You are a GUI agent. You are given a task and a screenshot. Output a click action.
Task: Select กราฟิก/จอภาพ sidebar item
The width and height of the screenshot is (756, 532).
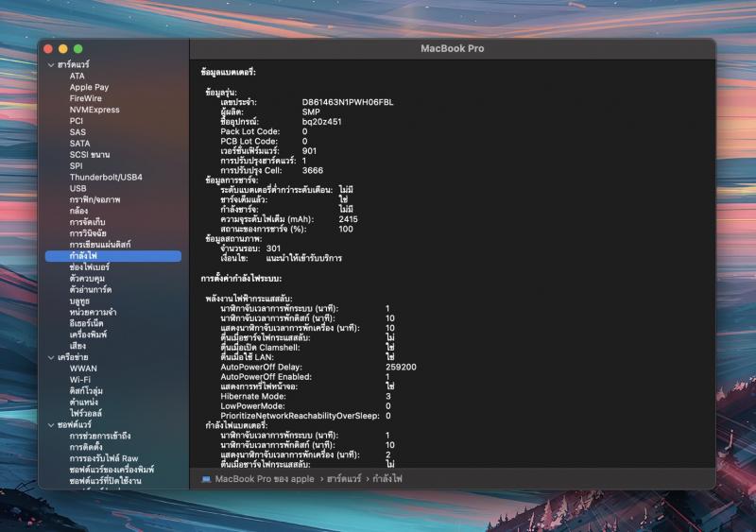click(x=95, y=199)
